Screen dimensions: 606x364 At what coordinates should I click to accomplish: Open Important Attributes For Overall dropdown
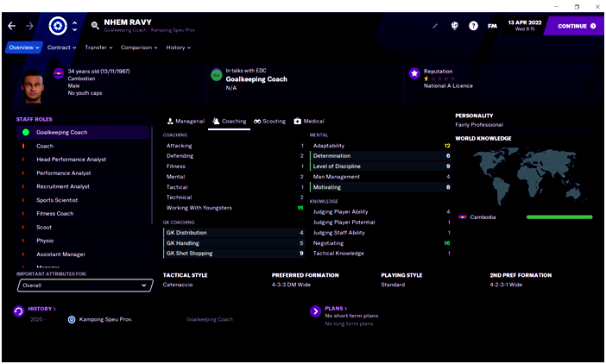[x=85, y=286]
